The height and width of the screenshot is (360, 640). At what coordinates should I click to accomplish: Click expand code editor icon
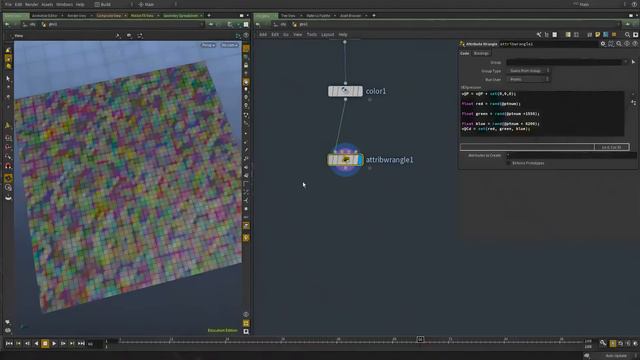(633, 103)
